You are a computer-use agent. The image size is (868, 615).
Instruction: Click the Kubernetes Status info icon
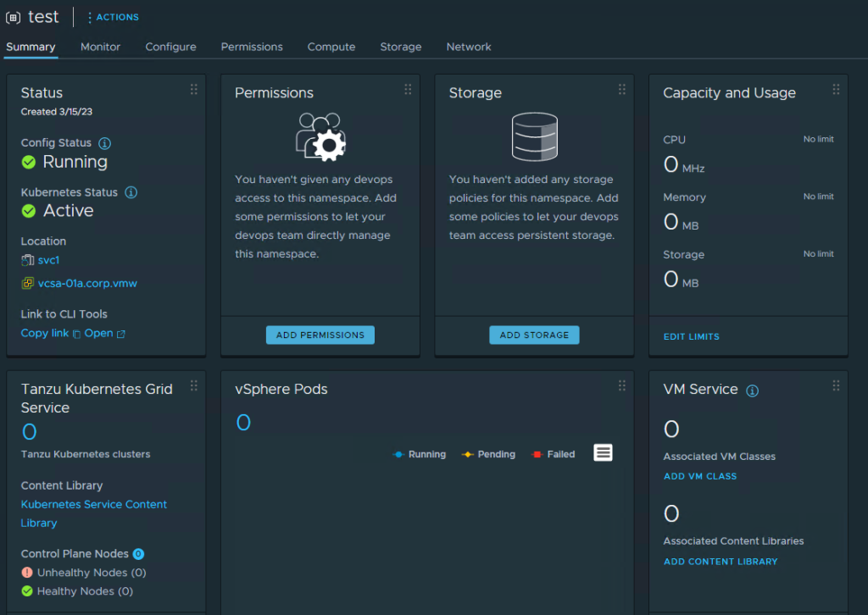point(131,192)
